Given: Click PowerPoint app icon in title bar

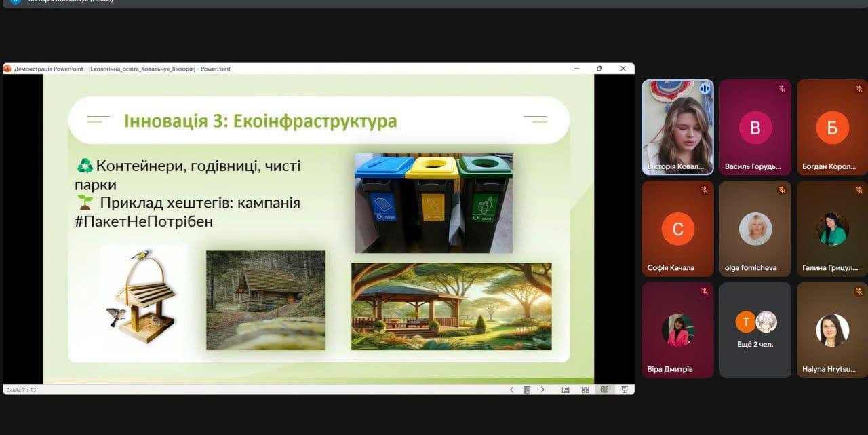Looking at the screenshot, I should coord(7,69).
